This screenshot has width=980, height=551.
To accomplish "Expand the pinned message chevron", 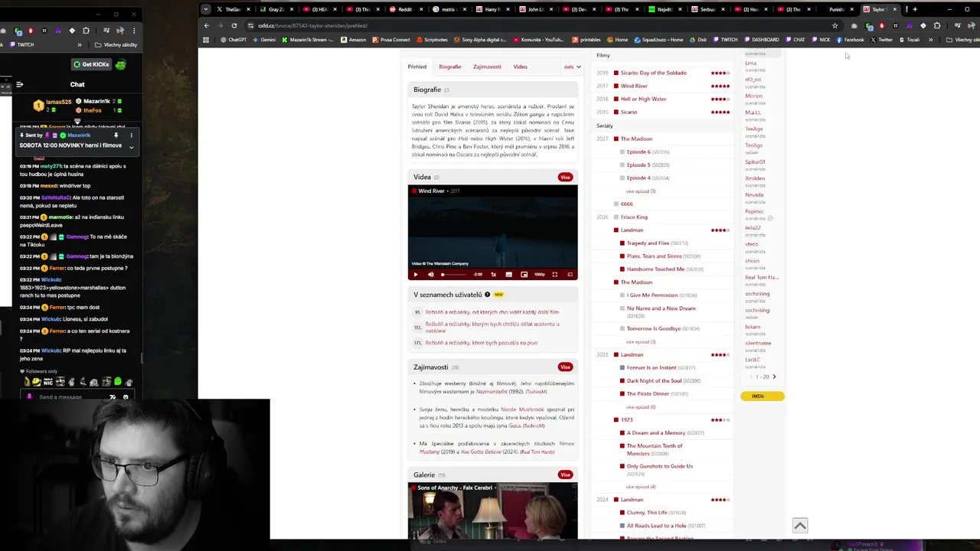I will [131, 146].
